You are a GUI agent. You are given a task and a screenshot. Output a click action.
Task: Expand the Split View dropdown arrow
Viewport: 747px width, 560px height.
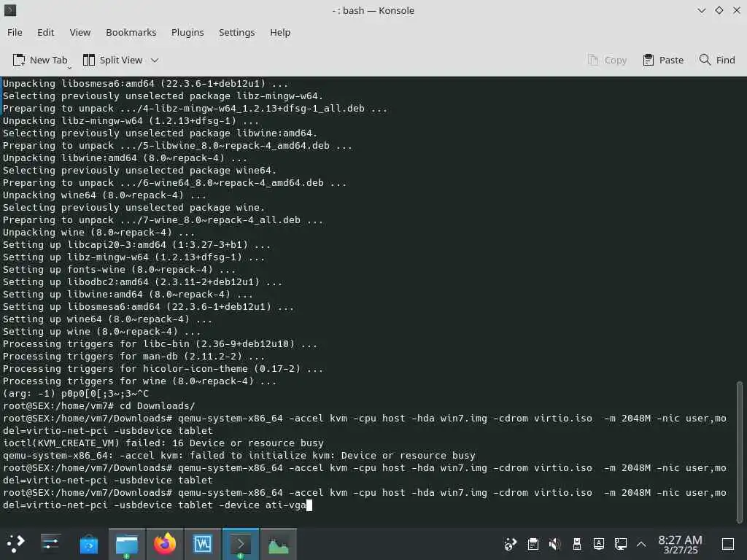point(155,61)
